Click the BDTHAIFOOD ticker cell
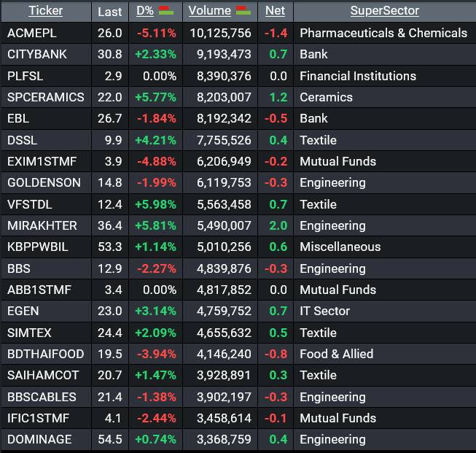Screen dimensions: 476x453 click(45, 354)
